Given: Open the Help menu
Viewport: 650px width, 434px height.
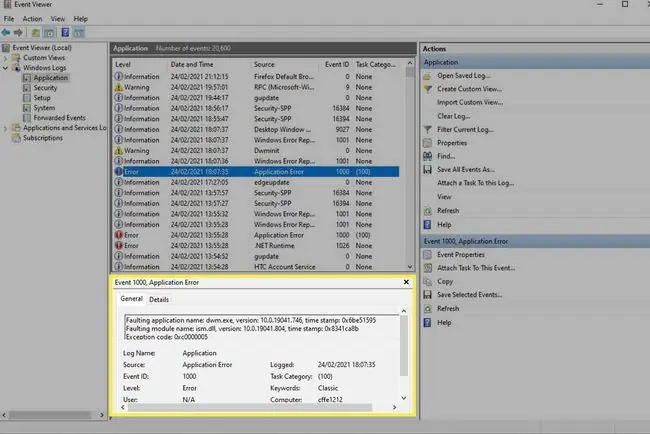Looking at the screenshot, I should point(80,19).
